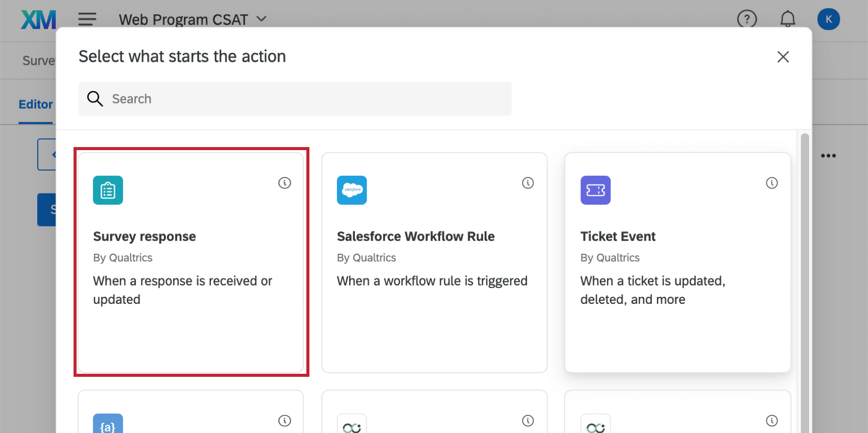Show info for Survey response
The image size is (868, 433).
(x=284, y=183)
